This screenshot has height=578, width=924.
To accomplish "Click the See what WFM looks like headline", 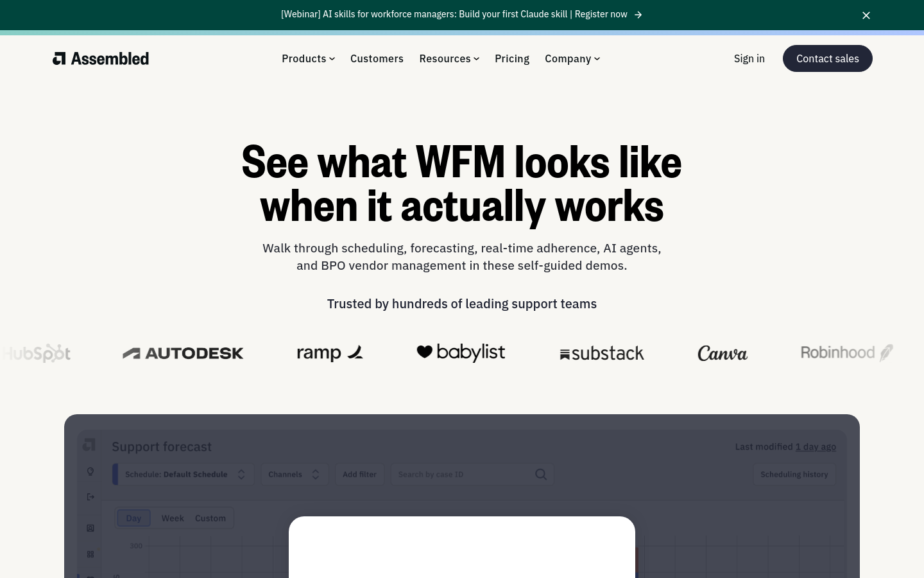I will [462, 184].
